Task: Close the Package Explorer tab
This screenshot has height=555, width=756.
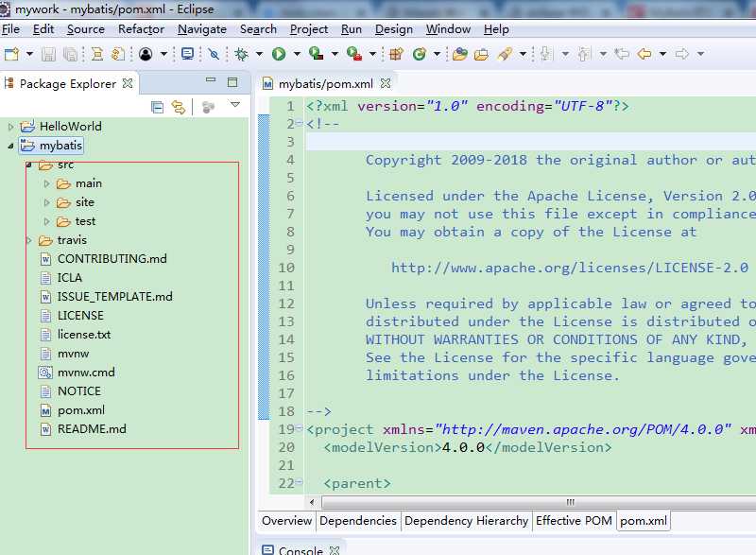Action: click(128, 83)
